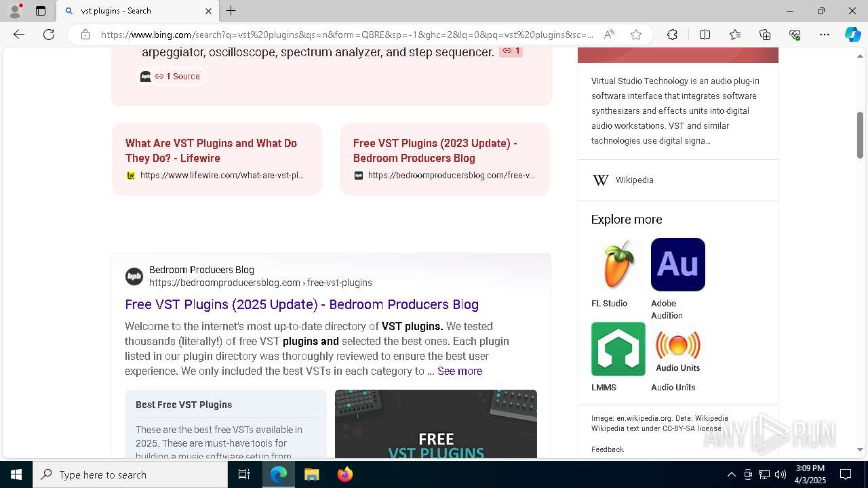Select the Adobe Audition icon
Image resolution: width=868 pixels, height=488 pixels.
click(678, 264)
